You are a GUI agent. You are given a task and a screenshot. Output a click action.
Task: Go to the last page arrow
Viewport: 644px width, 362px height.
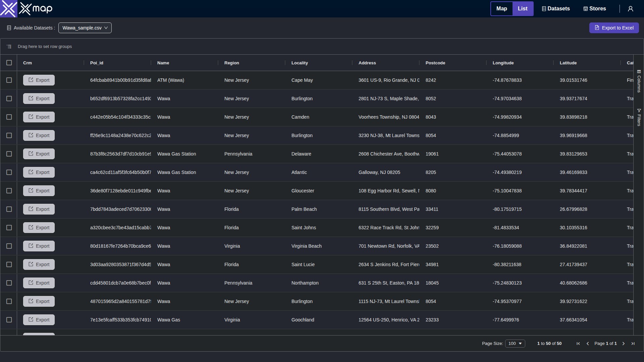[633, 344]
